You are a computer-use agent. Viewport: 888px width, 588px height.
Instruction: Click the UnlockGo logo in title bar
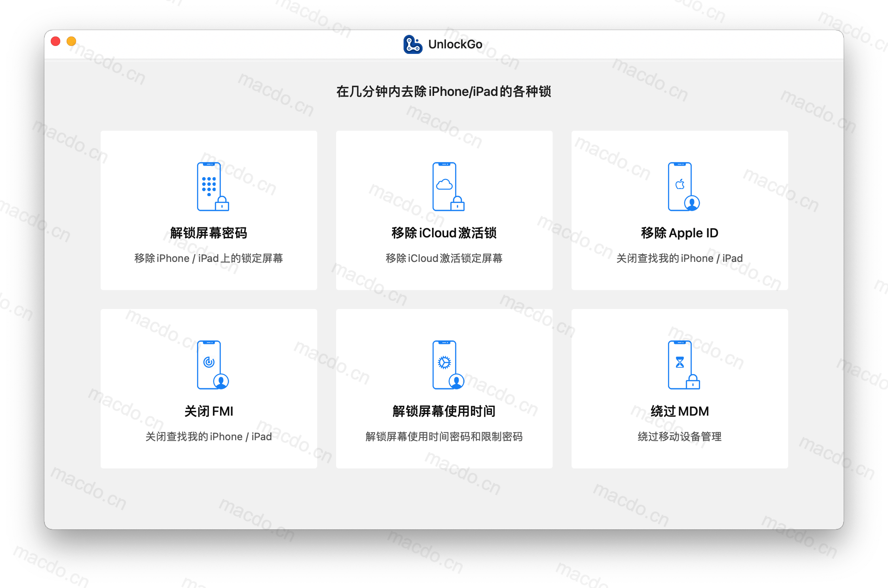(x=413, y=44)
